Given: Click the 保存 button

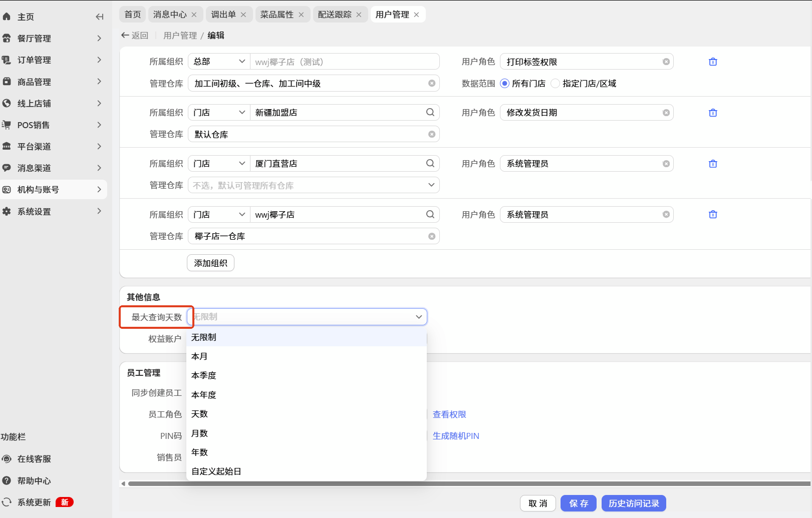Looking at the screenshot, I should 578,503.
